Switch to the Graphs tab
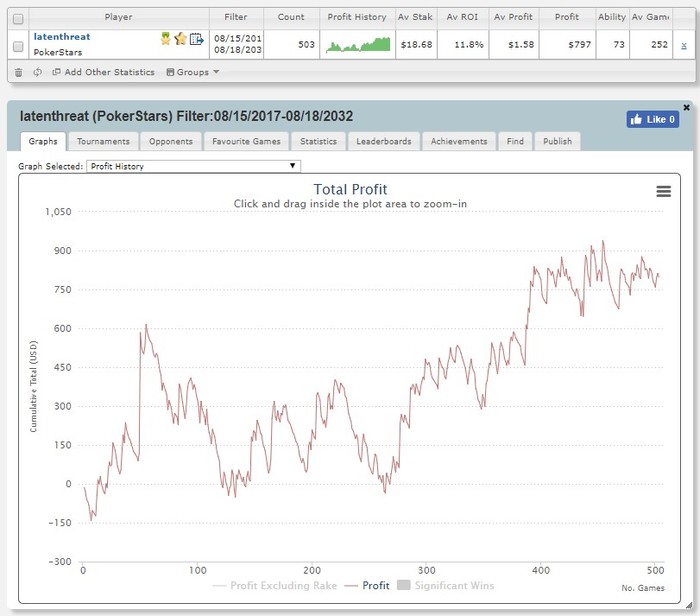Image resolution: width=700 pixels, height=616 pixels. (x=43, y=142)
